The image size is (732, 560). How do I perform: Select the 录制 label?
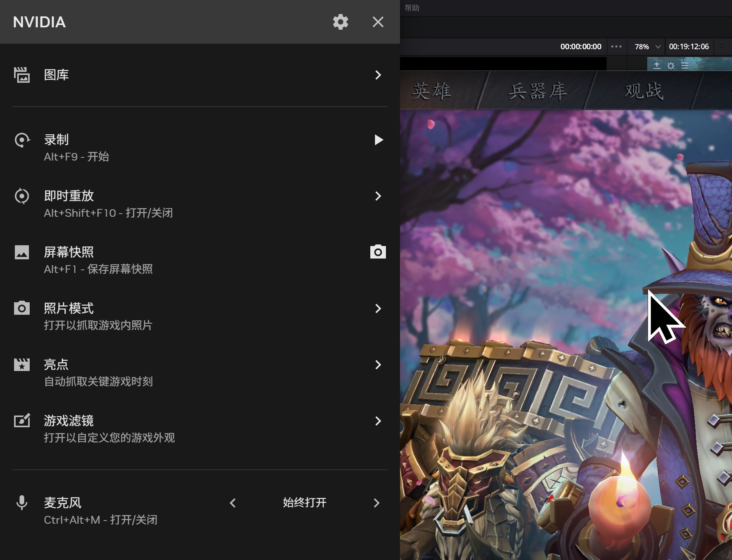click(56, 139)
